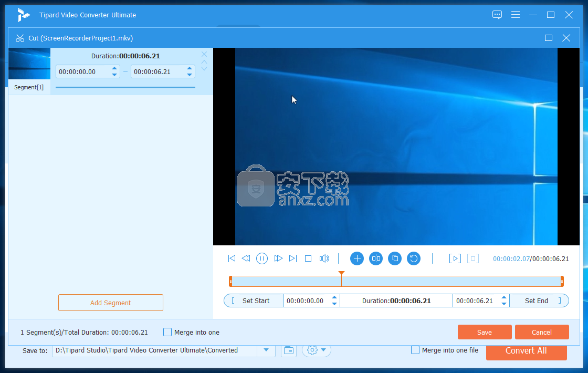Close the Cut dialog window
Image resolution: width=588 pixels, height=373 pixels.
pos(566,38)
